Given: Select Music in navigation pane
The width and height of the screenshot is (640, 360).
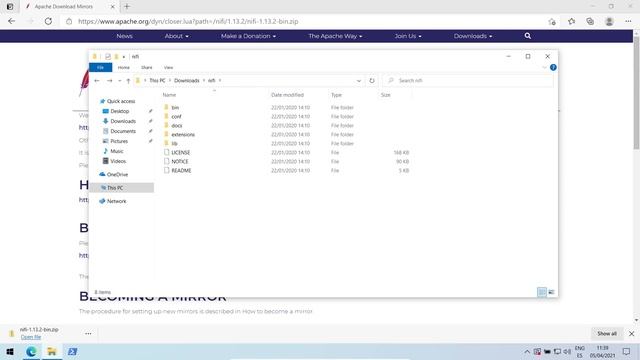Looking at the screenshot, I should point(117,151).
